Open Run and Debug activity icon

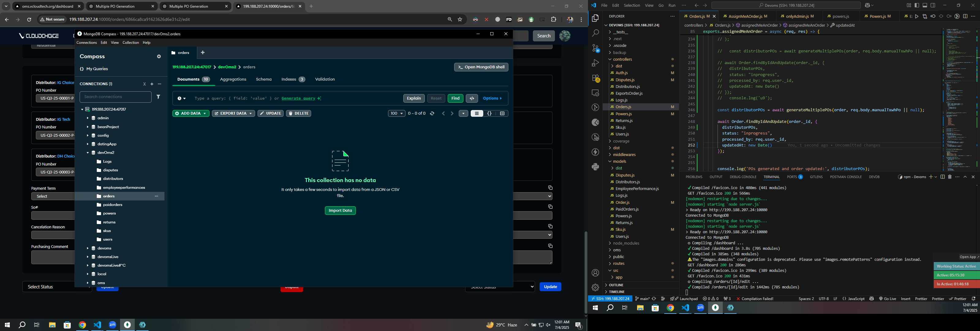(595, 63)
